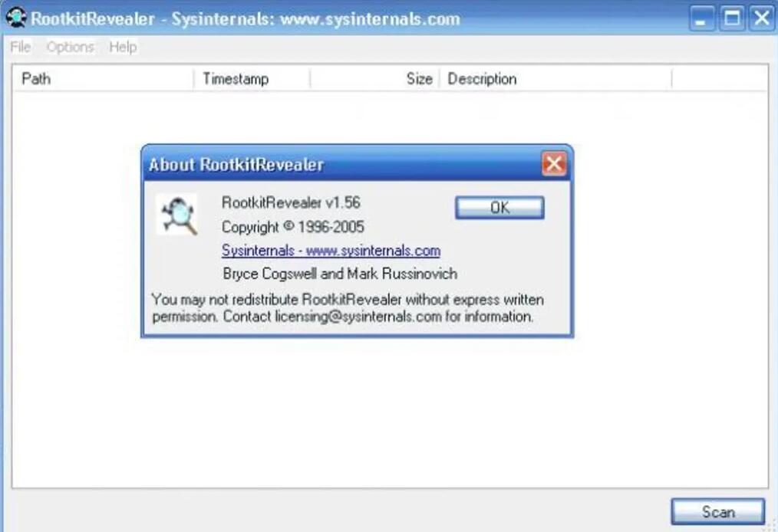This screenshot has width=778, height=532.
Task: Click the About RootkitRevealer dialog title bar
Action: (342, 164)
